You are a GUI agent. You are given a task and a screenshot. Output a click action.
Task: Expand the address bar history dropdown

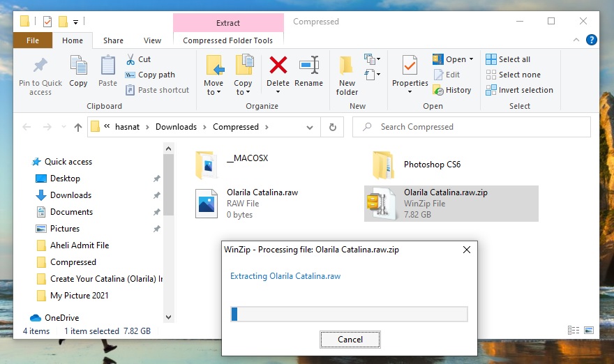[310, 127]
